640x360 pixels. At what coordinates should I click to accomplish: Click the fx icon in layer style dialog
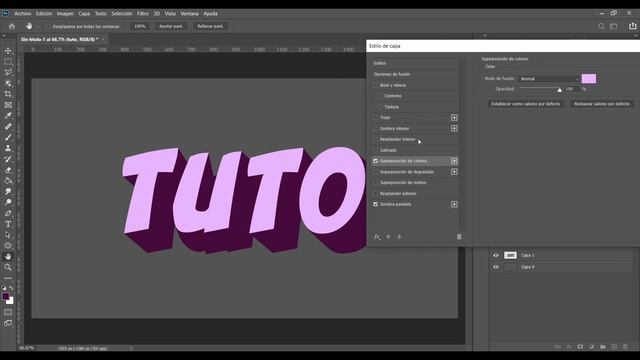coord(377,237)
